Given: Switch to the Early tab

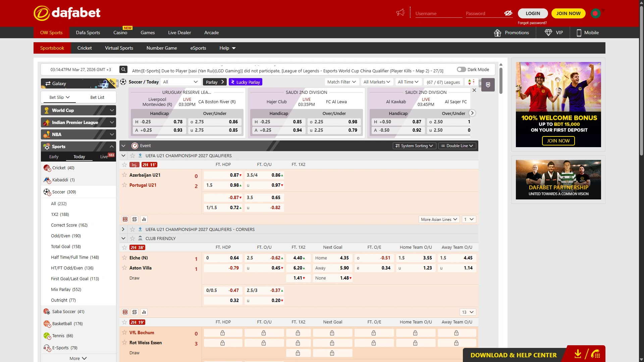Looking at the screenshot, I should (54, 157).
